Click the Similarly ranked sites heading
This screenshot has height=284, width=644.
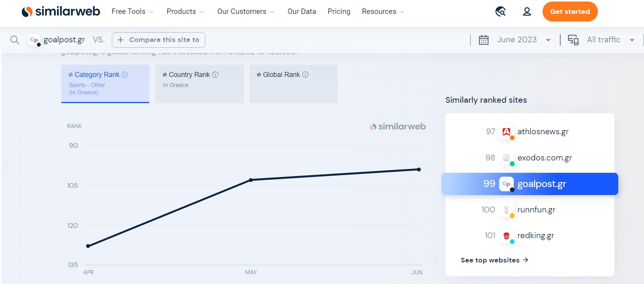pyautogui.click(x=486, y=100)
